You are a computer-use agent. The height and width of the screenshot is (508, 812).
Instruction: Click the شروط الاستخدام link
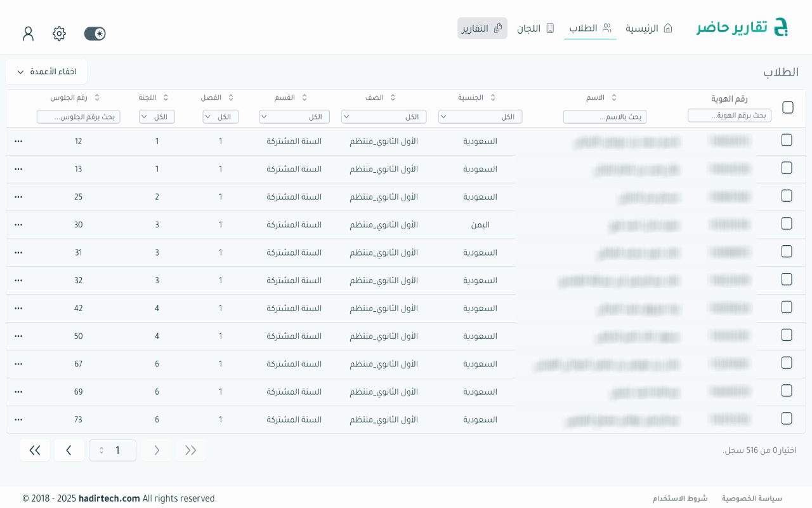pos(681,498)
